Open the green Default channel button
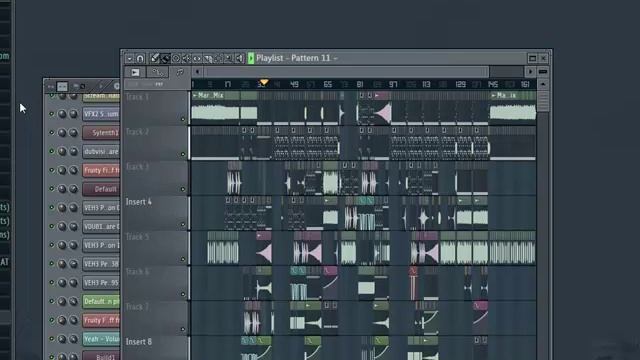Image resolution: width=640 pixels, height=360 pixels. tap(101, 302)
